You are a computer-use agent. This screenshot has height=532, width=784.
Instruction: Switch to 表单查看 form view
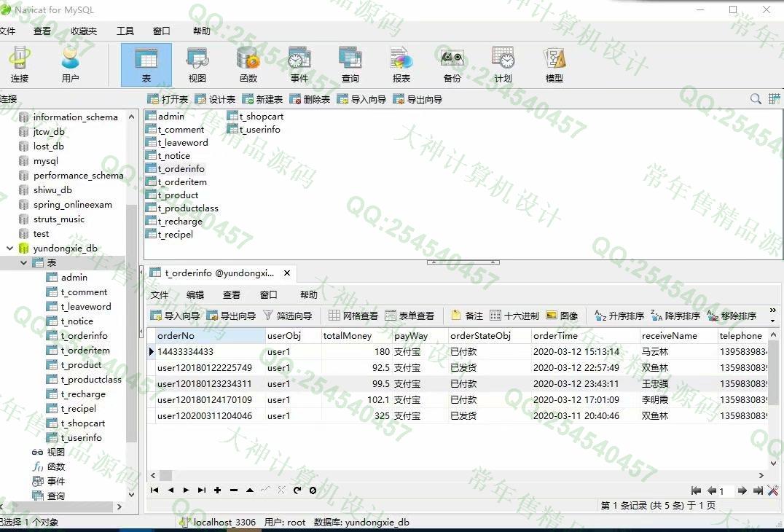click(409, 316)
